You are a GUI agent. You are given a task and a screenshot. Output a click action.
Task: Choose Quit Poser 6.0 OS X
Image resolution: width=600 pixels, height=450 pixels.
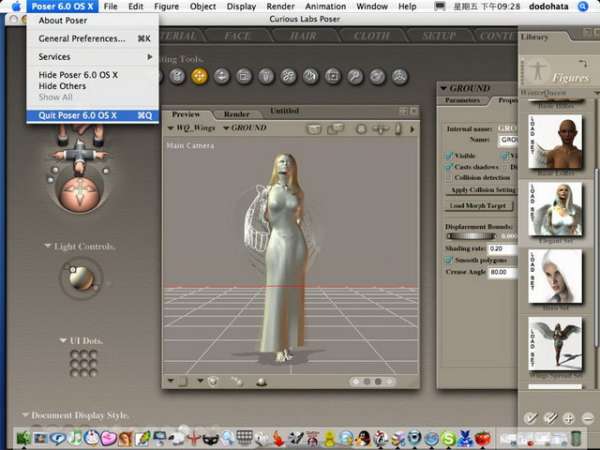(x=93, y=115)
